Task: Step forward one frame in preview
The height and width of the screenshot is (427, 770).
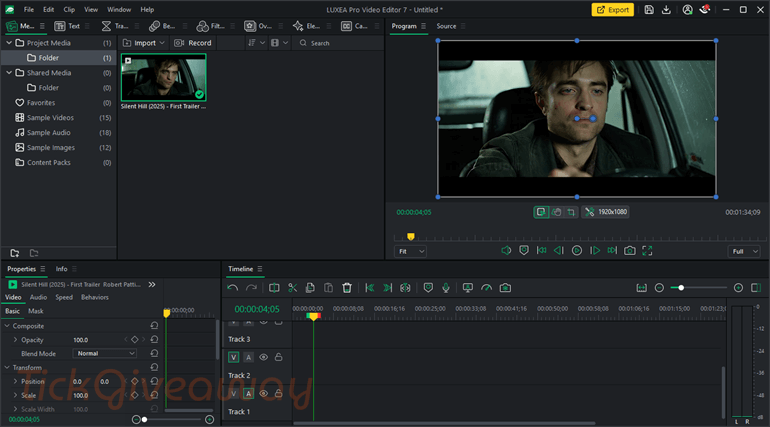Action: (x=595, y=251)
